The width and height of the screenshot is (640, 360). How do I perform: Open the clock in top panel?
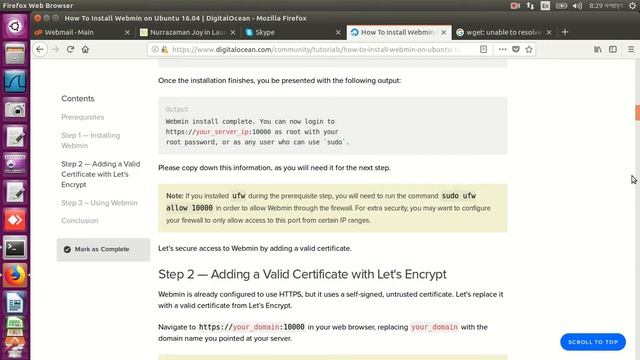[x=606, y=6]
